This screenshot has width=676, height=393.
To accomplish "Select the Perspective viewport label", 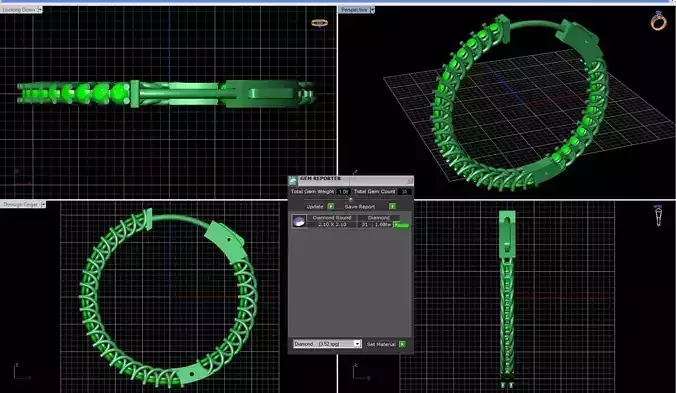I will tap(354, 9).
